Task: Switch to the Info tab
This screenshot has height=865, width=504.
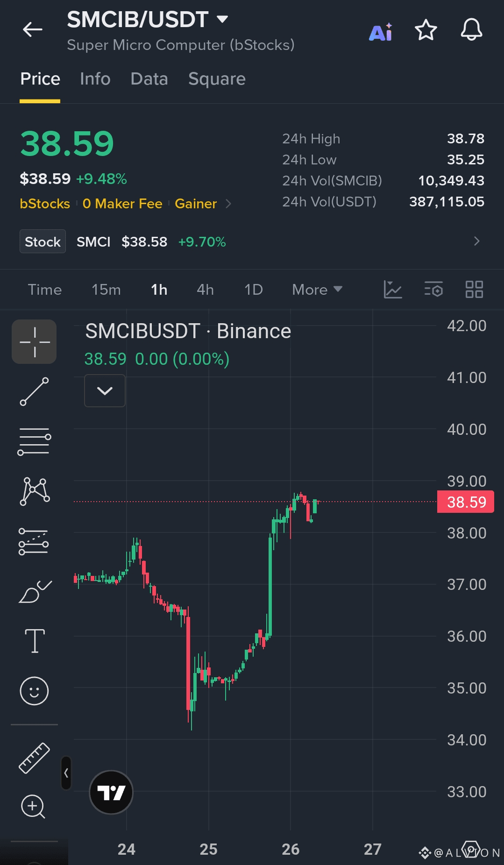Action: click(95, 79)
